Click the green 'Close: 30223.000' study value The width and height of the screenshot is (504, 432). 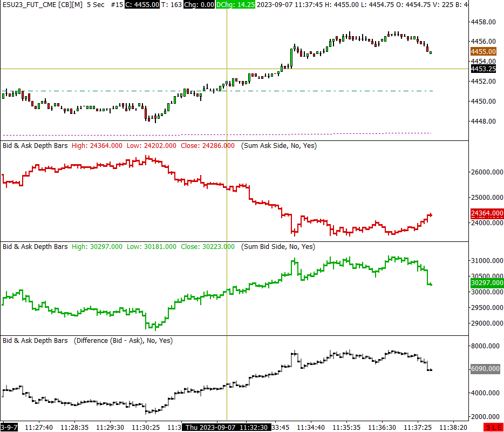pos(208,247)
